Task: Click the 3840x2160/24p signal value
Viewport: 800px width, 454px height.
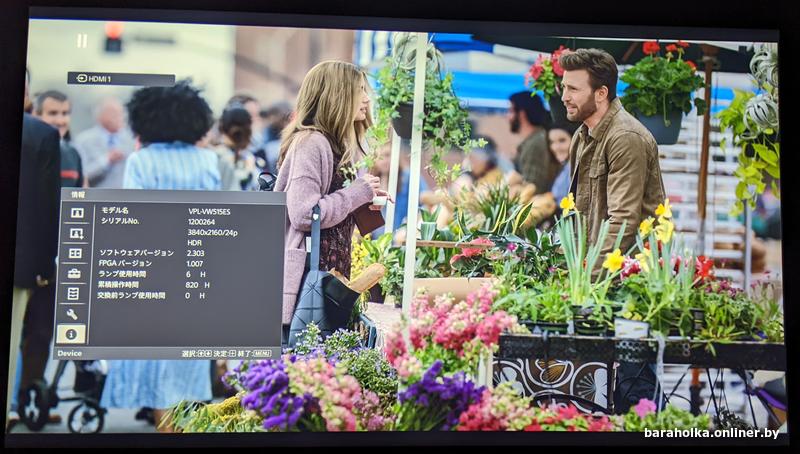Action: point(213,233)
